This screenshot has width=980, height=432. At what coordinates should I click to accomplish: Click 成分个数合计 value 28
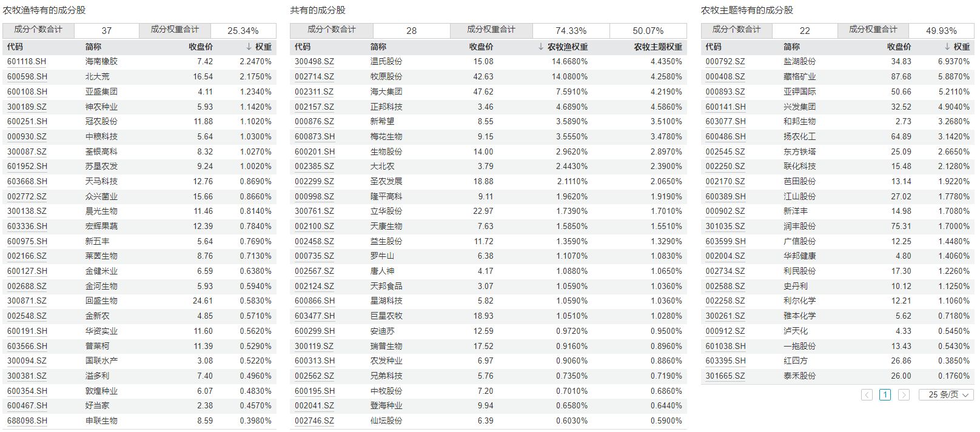click(x=412, y=30)
